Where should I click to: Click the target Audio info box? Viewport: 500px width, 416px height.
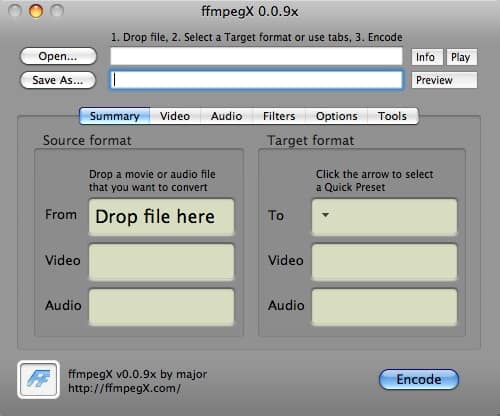click(384, 307)
